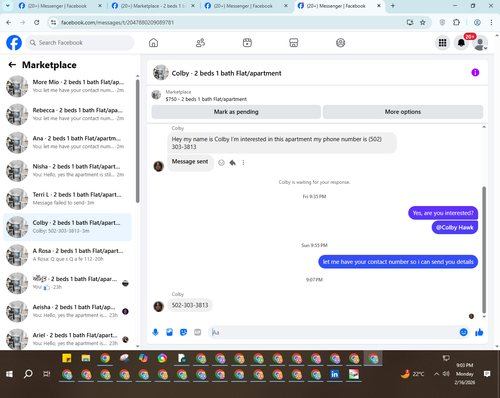Open the tab search dropdown arrow
The width and height of the screenshot is (500, 398).
pos(7,6)
